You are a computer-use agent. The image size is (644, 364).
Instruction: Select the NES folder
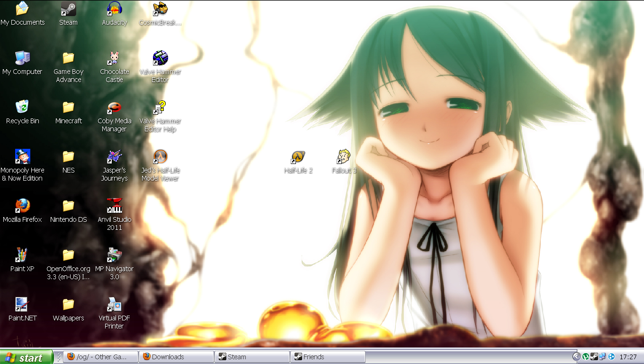[68, 162]
